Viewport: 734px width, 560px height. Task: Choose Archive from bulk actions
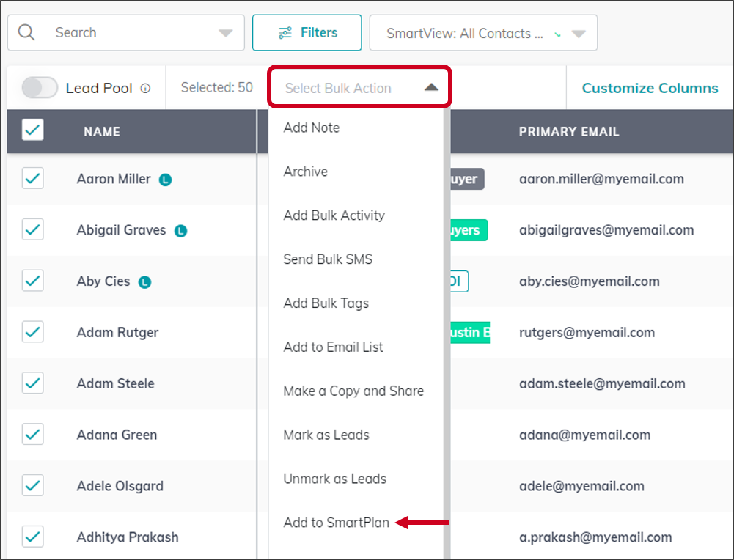(305, 172)
